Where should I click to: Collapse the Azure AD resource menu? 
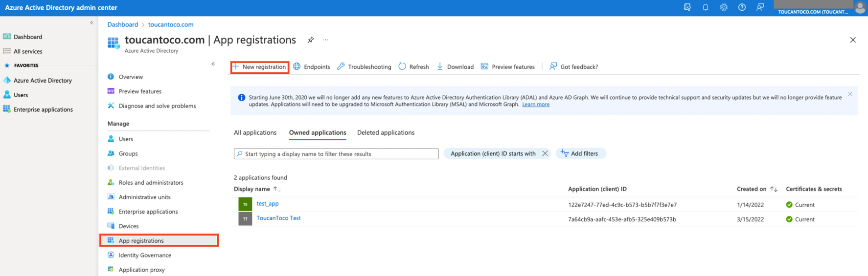[x=213, y=64]
